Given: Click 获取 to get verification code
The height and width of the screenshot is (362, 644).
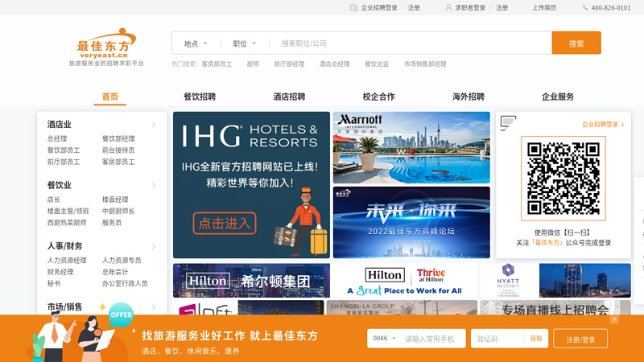Looking at the screenshot, I should [536, 339].
